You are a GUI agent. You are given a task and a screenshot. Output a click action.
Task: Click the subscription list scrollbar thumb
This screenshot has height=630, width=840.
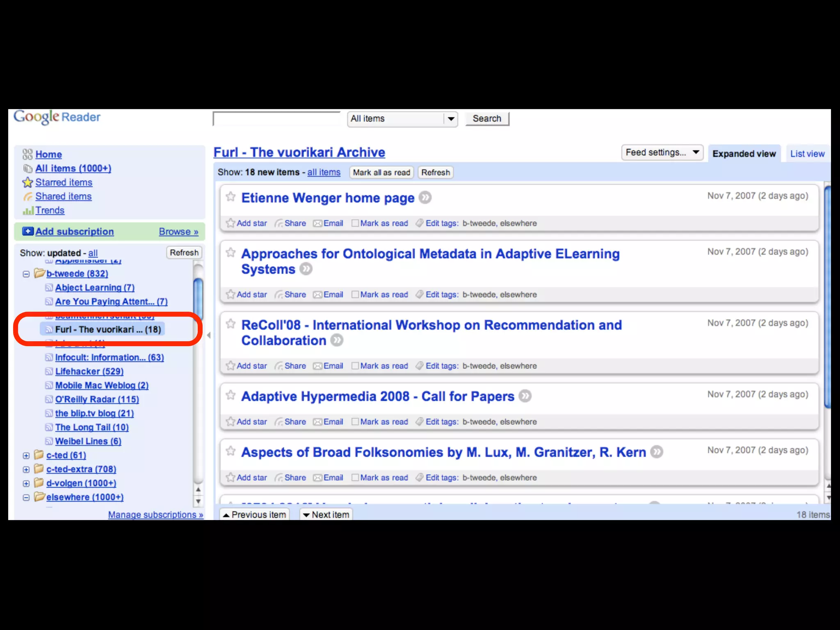click(198, 299)
